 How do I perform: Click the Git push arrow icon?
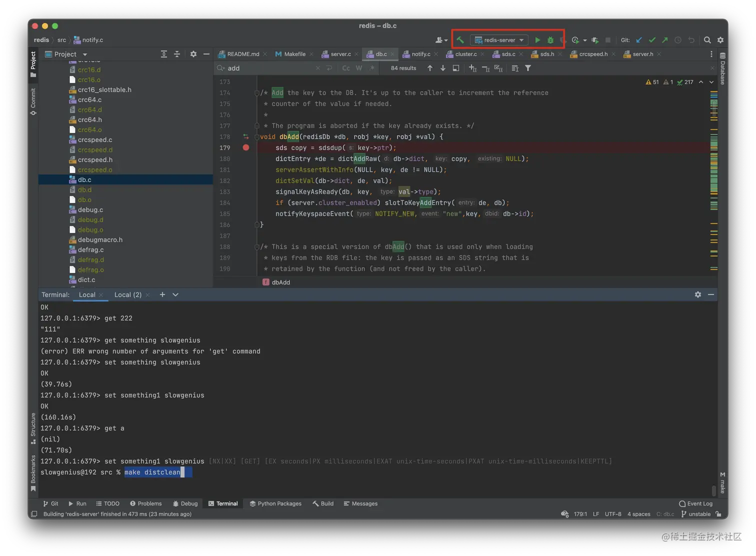pos(664,40)
